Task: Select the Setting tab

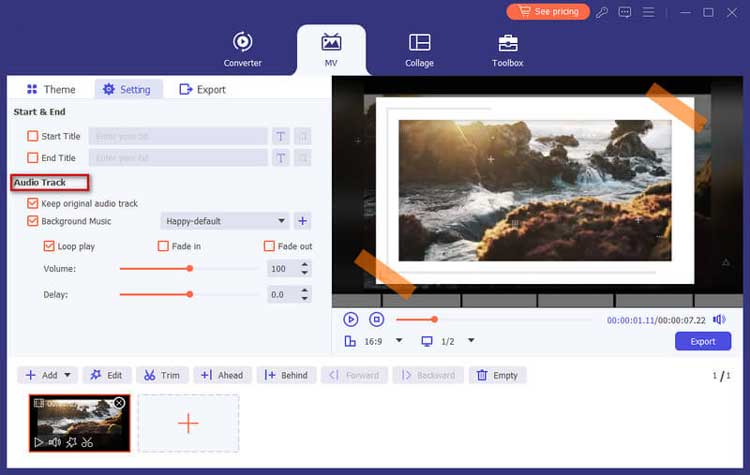Action: pyautogui.click(x=127, y=89)
